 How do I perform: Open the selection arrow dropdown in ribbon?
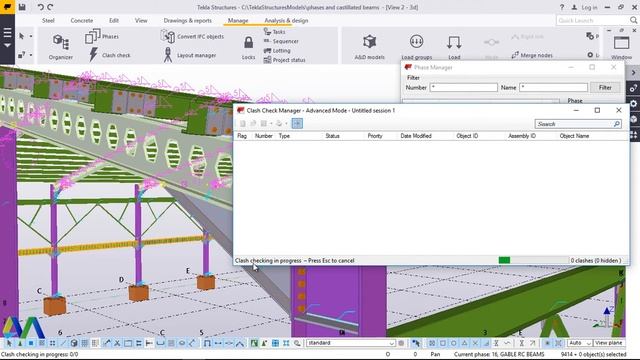tap(31, 36)
